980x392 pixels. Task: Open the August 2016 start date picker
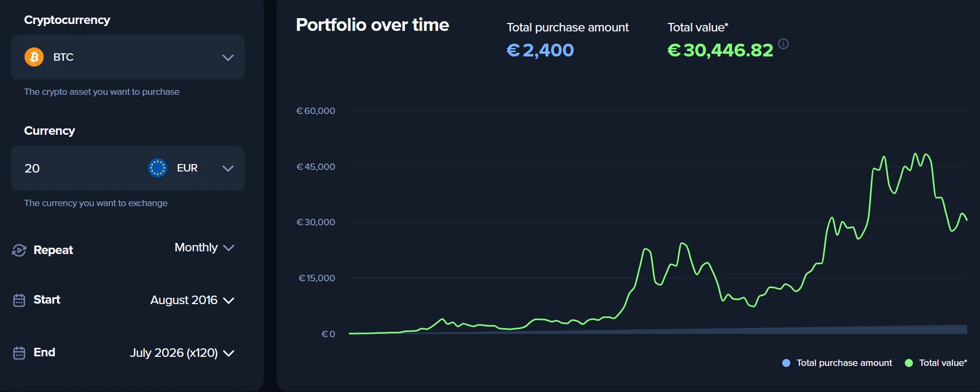click(192, 300)
